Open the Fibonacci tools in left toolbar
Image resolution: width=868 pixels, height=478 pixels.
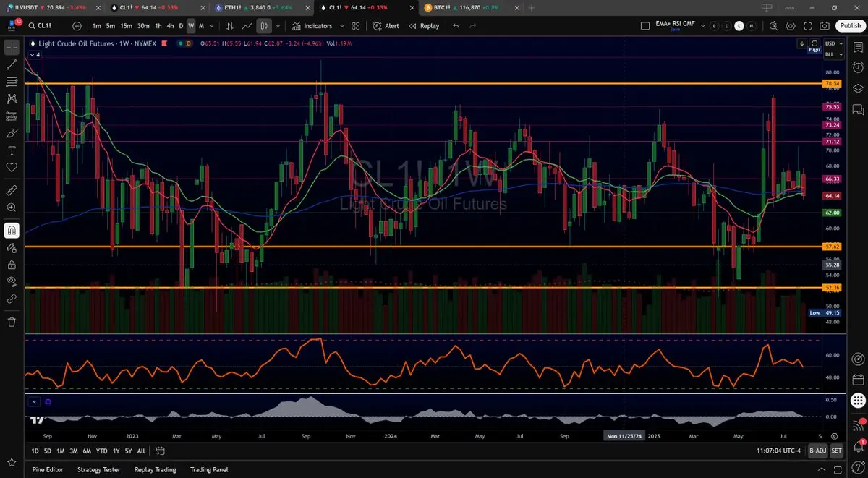point(12,82)
